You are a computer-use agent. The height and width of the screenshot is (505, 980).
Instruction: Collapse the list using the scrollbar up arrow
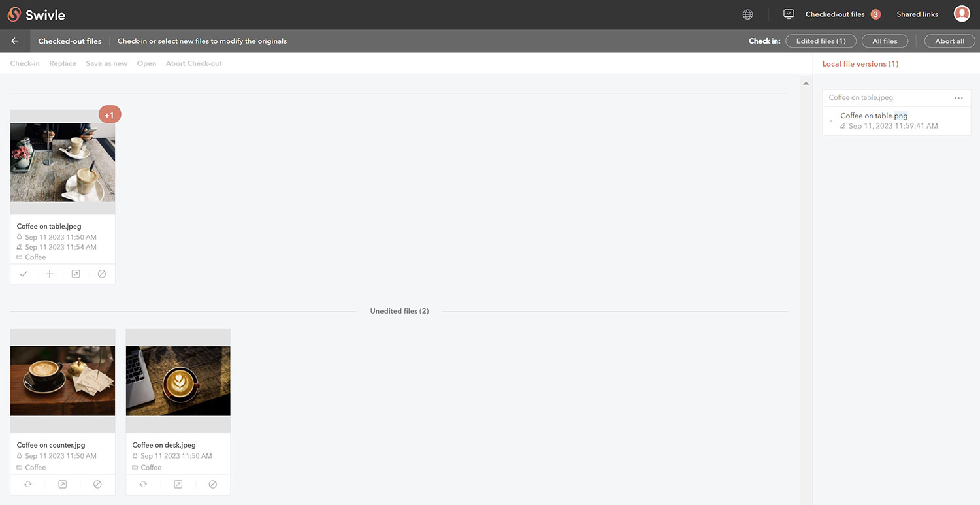[x=806, y=82]
